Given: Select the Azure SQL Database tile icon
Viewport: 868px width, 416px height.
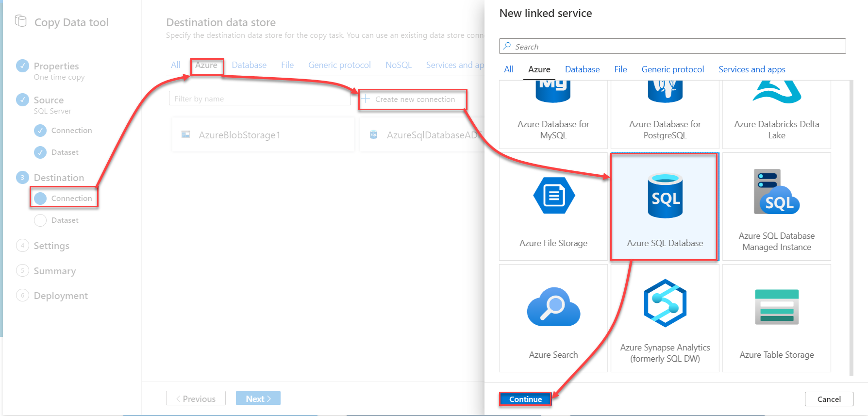Looking at the screenshot, I should (x=665, y=196).
